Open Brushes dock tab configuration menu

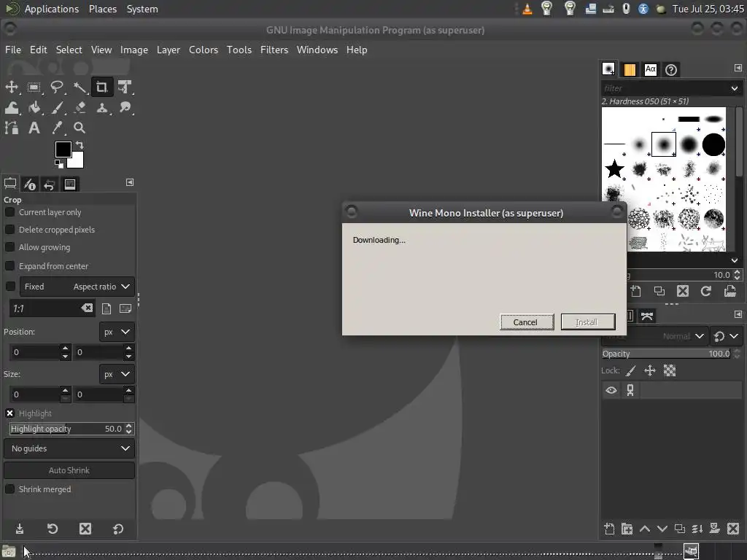(x=738, y=68)
